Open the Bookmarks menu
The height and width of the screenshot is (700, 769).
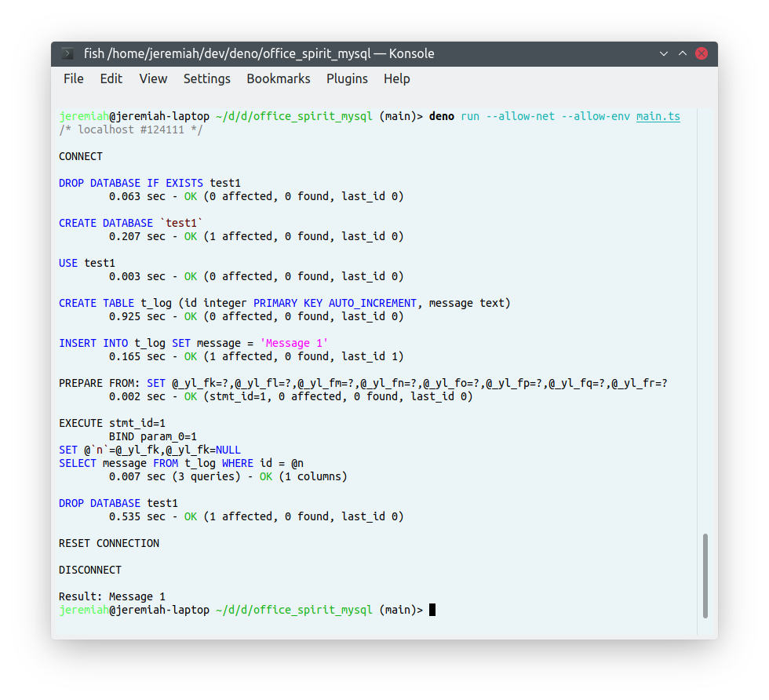[279, 78]
